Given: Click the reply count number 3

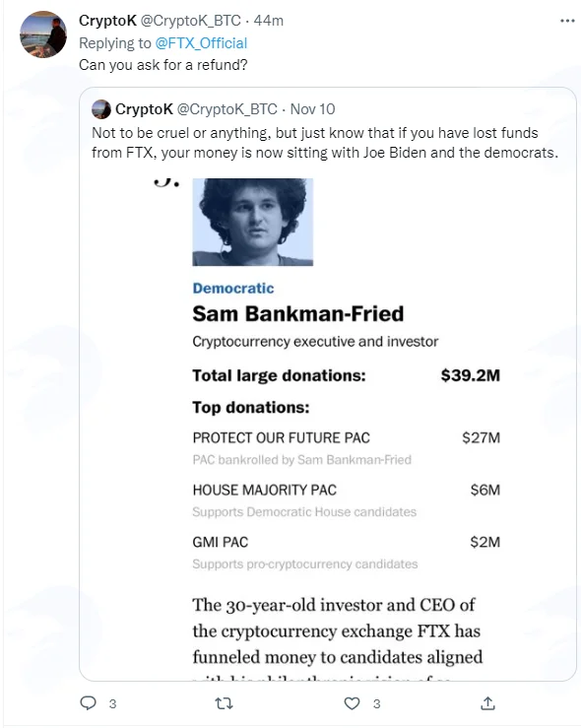Looking at the screenshot, I should [x=112, y=703].
